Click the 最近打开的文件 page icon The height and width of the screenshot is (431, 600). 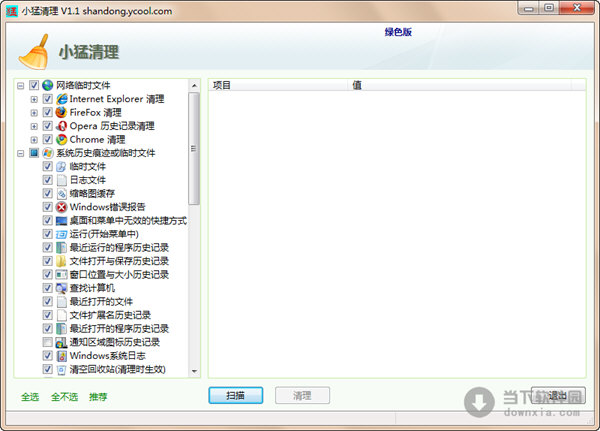(61, 302)
